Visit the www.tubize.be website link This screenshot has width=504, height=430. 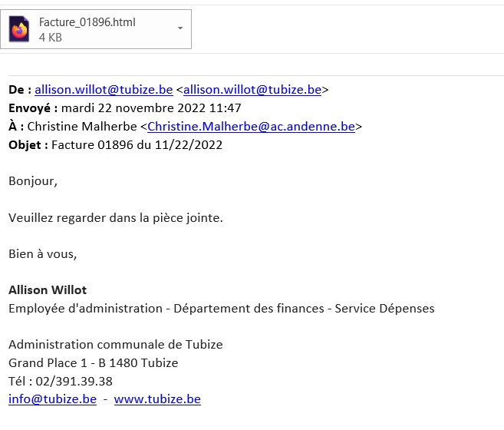point(157,399)
